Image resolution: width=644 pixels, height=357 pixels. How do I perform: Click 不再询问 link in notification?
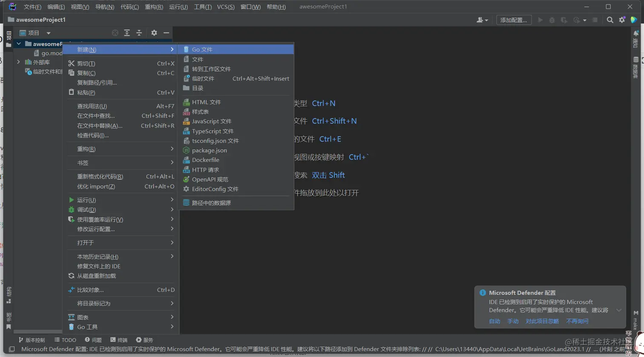point(577,321)
